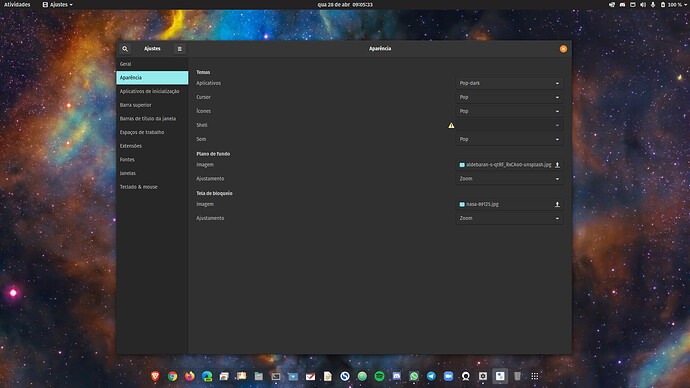Expand the Som theme dropdown
690x388 pixels.
509,139
